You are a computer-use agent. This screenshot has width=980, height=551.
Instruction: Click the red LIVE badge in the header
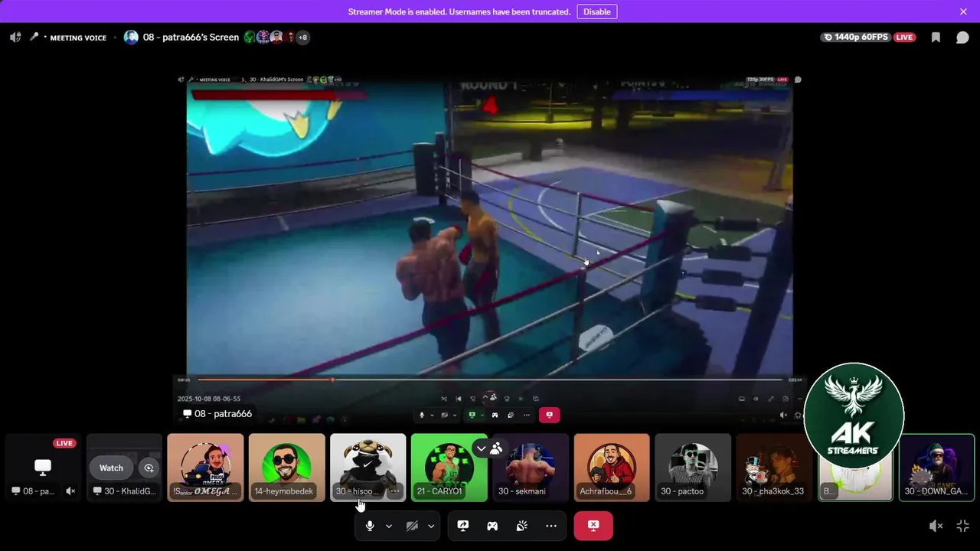click(x=904, y=37)
